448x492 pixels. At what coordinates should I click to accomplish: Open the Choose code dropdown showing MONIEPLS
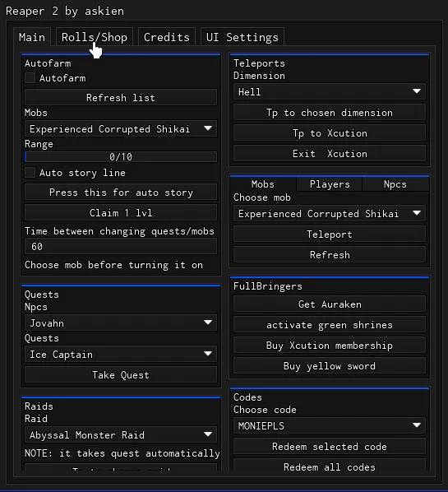pos(330,426)
